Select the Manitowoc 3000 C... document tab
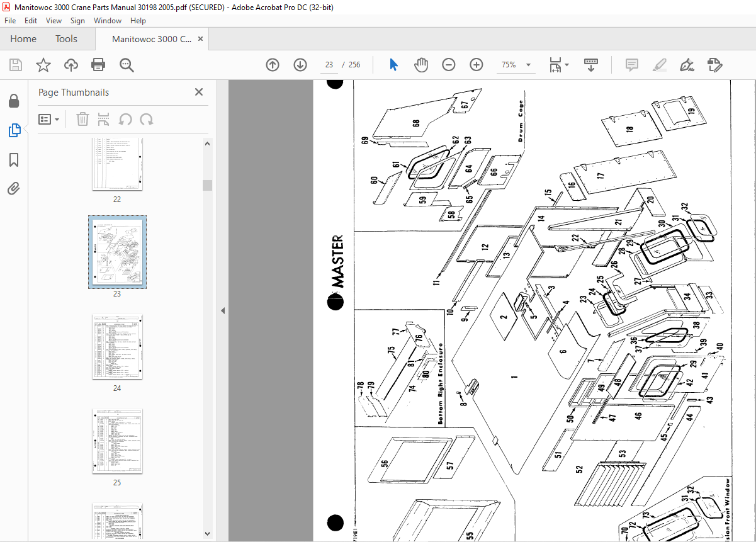This screenshot has height=542, width=756. [x=152, y=39]
